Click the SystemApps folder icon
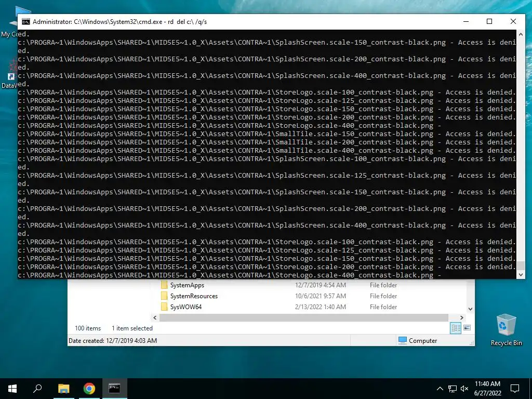The image size is (532, 399). click(164, 285)
